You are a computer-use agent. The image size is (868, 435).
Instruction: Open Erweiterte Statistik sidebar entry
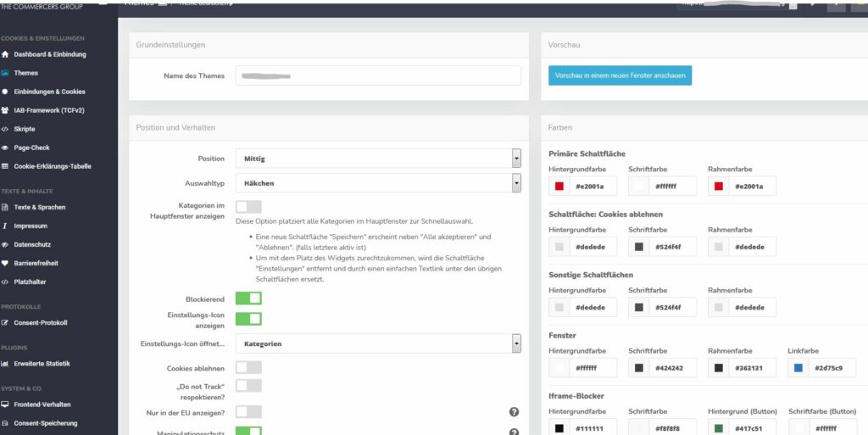42,364
